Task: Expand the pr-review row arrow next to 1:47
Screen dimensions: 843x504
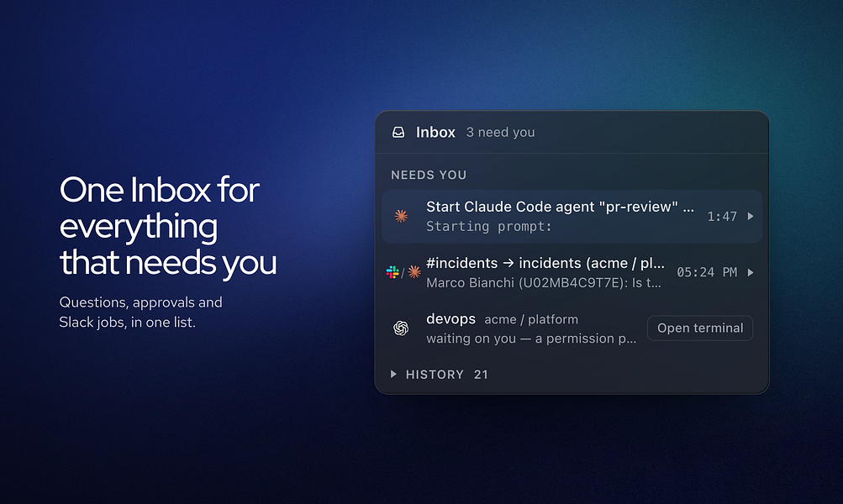Action: tap(751, 216)
